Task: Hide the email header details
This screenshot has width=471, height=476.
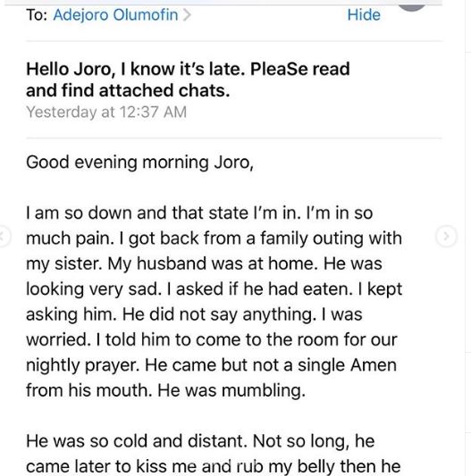Action: tap(364, 15)
